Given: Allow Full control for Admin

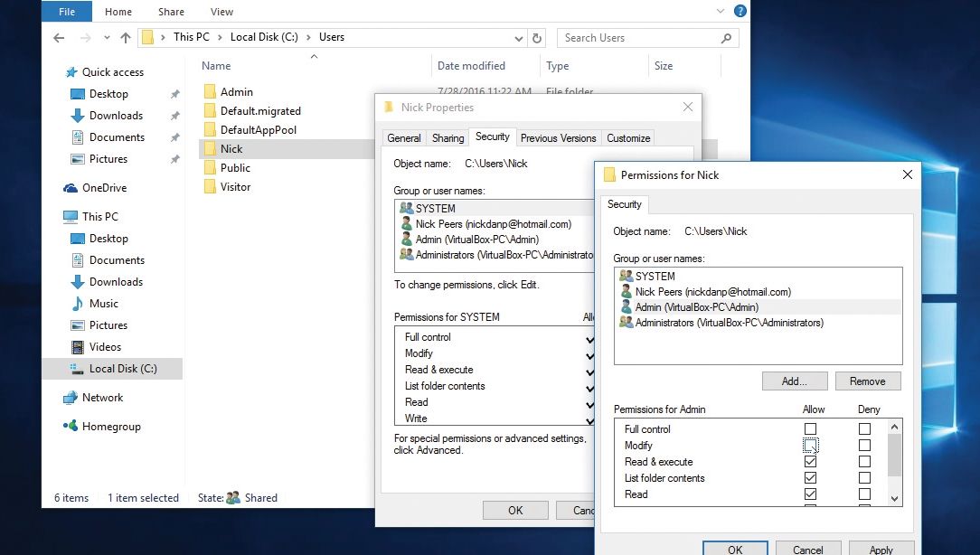Looking at the screenshot, I should 811,429.
